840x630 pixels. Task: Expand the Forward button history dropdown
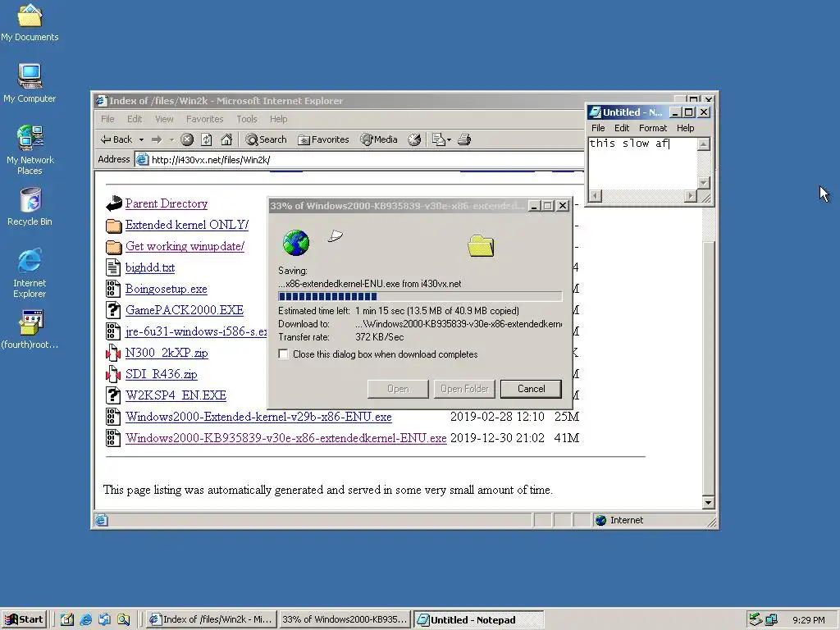point(171,139)
